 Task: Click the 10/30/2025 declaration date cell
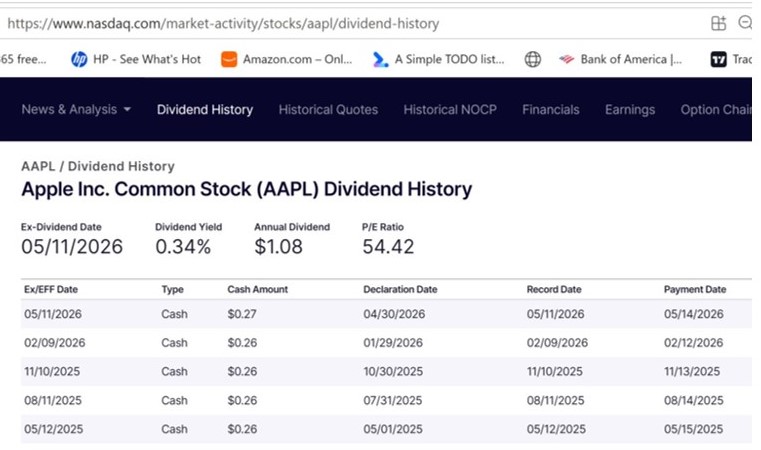pyautogui.click(x=393, y=371)
